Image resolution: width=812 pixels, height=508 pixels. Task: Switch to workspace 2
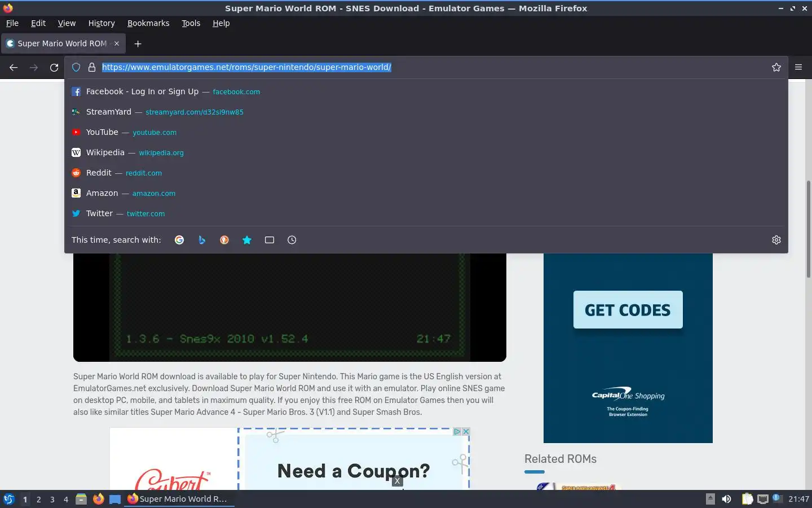[38, 499]
